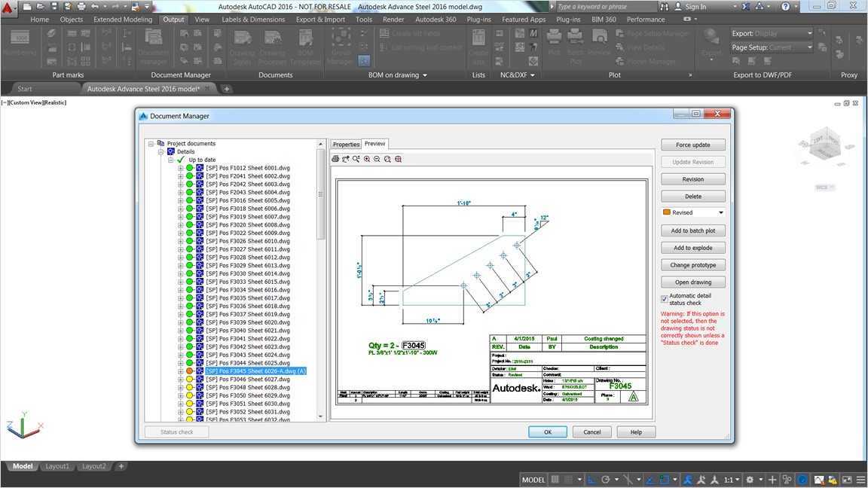
Task: Click the drawing icon of Pos F2041 Sheet 6002
Action: 199,176
